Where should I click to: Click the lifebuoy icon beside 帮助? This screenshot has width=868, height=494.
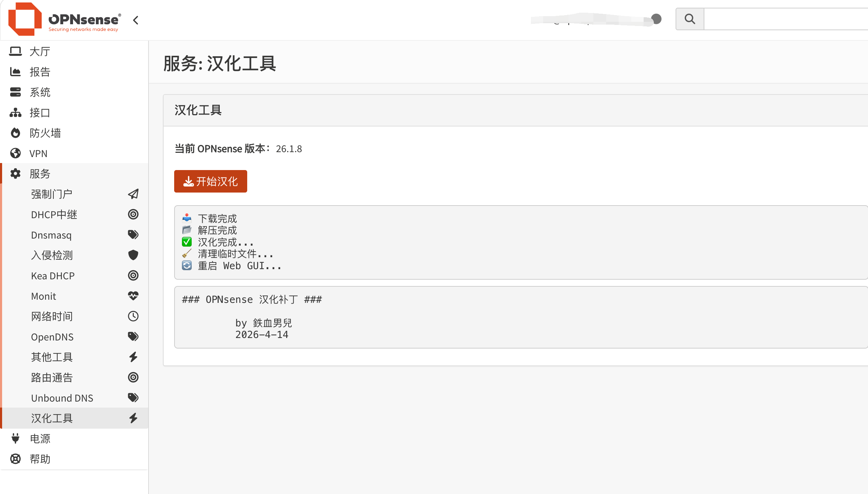pyautogui.click(x=15, y=459)
